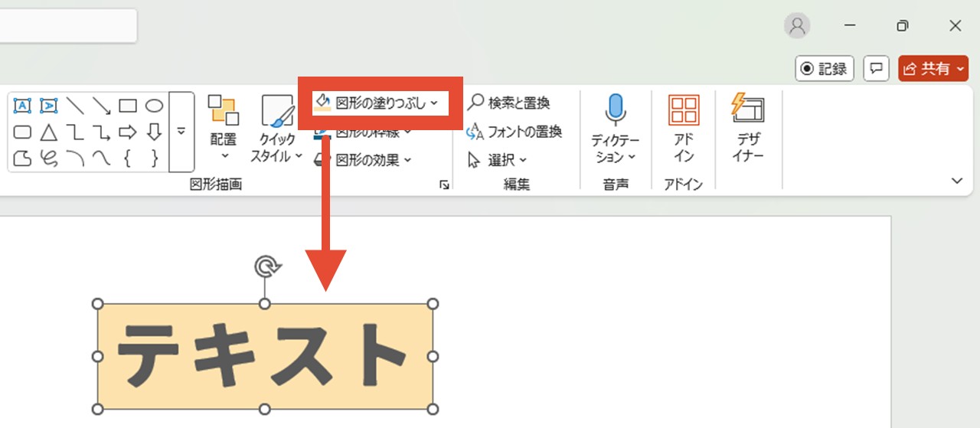Screen dimensions: 980x428
Task: Click フォントの置換 replace fonts
Action: (x=514, y=131)
